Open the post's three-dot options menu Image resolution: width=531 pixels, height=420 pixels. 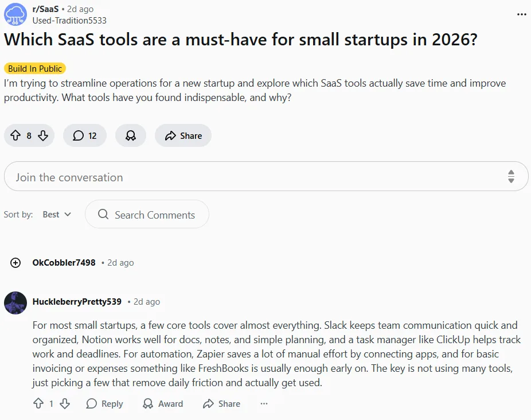[521, 14]
